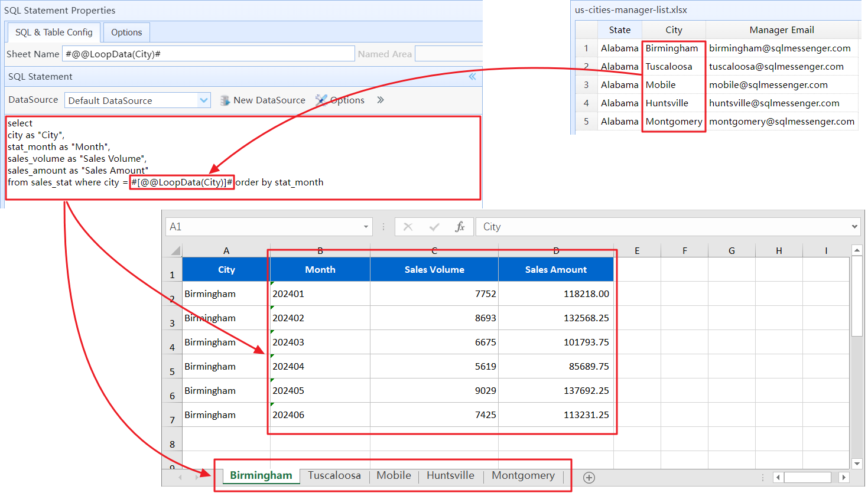Click Huntsville cell in manager list
Viewport: 868px width, 496px height.
click(674, 103)
